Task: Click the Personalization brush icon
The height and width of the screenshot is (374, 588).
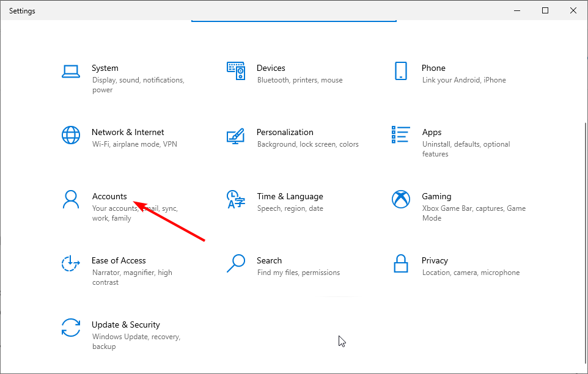Action: click(x=236, y=135)
